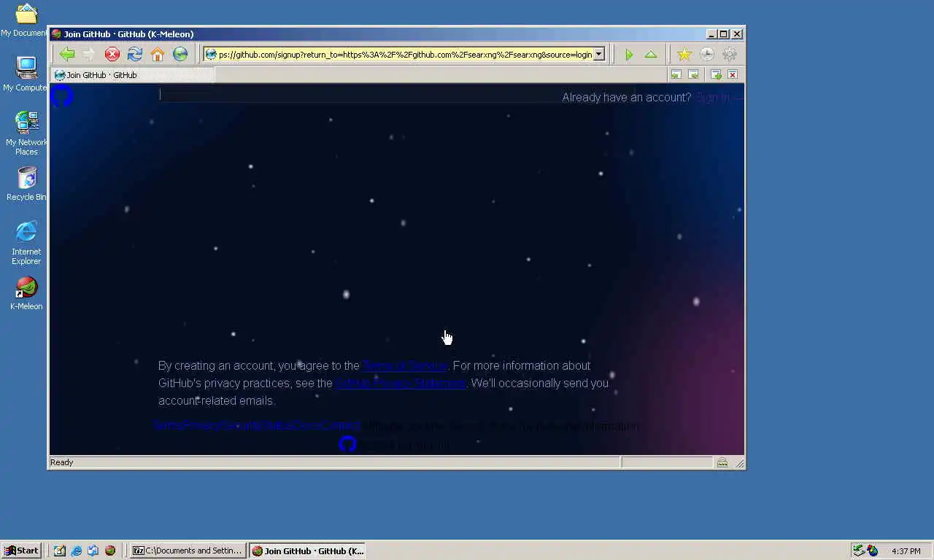Screen dimensions: 934x560
Task: Reload the page with the Refresh icon
Action: 134,54
